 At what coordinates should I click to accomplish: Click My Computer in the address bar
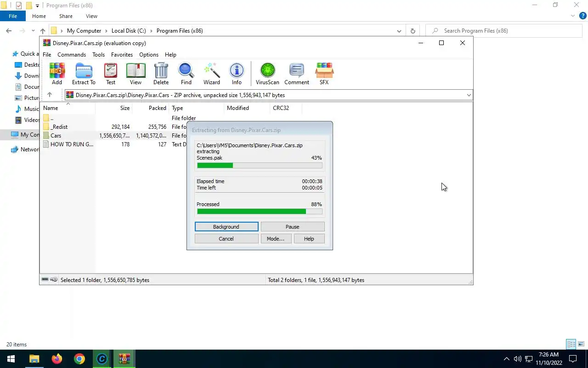point(84,31)
